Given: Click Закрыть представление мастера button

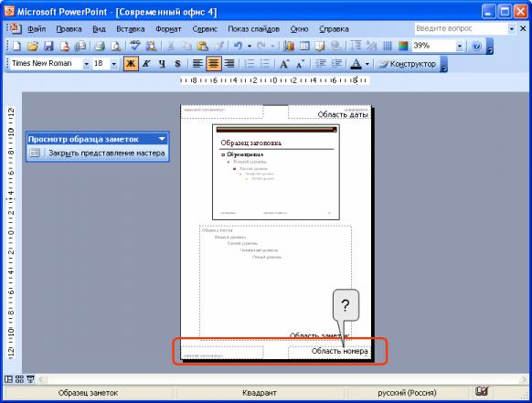Looking at the screenshot, I should tap(107, 153).
